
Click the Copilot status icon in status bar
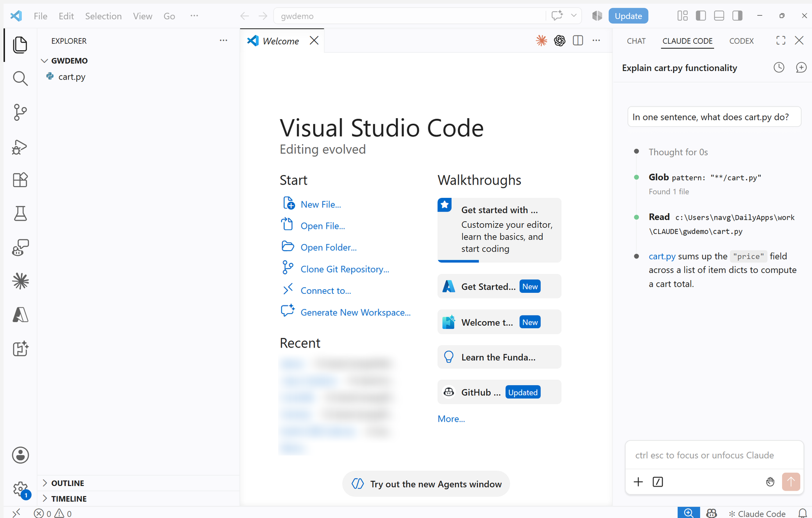(x=712, y=513)
